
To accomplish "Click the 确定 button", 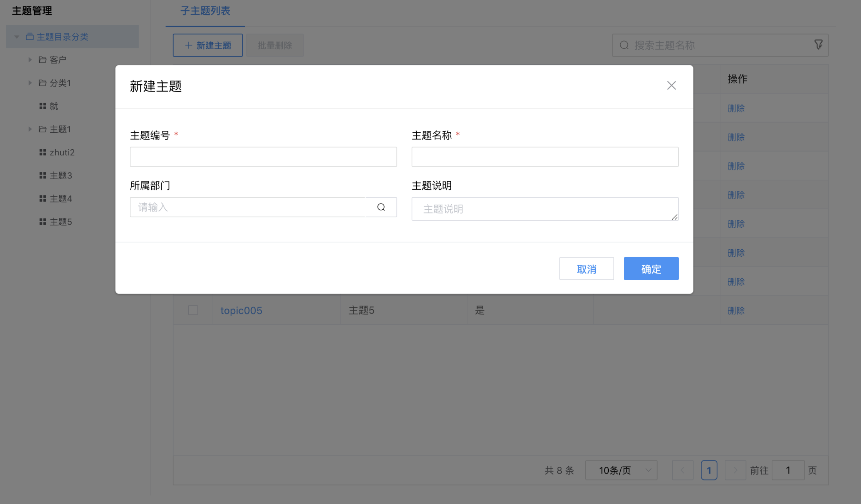I will 651,269.
